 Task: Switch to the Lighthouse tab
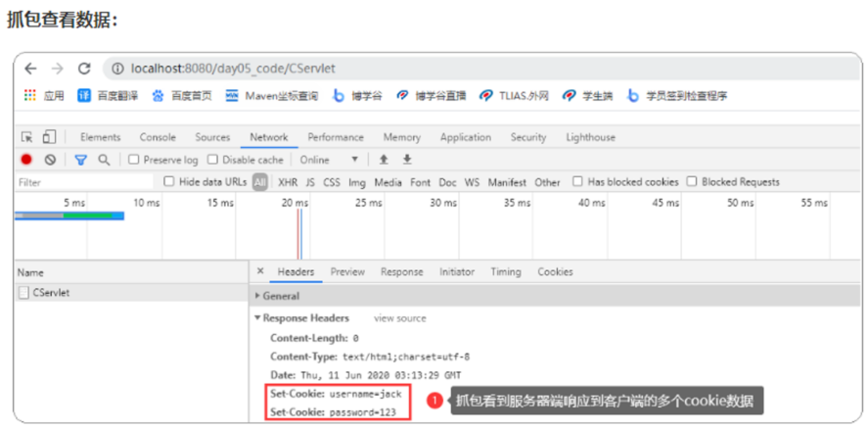tap(591, 137)
